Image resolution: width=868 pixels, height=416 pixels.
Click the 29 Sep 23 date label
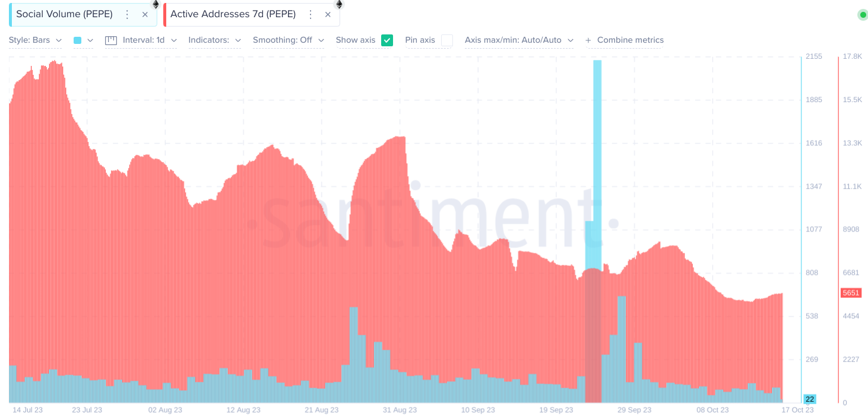coord(634,410)
